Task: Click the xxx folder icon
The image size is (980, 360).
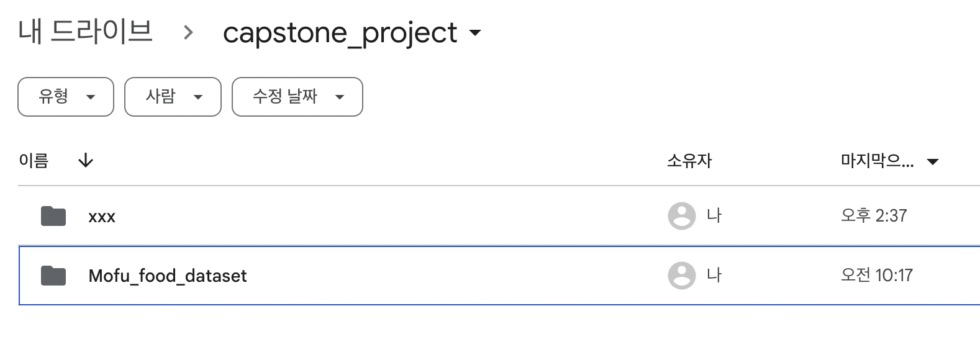Action: pyautogui.click(x=53, y=216)
